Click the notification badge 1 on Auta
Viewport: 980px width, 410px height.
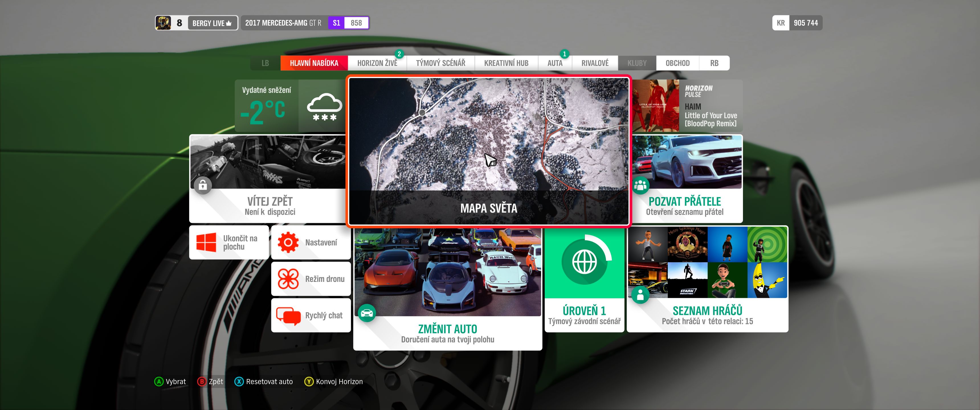565,54
